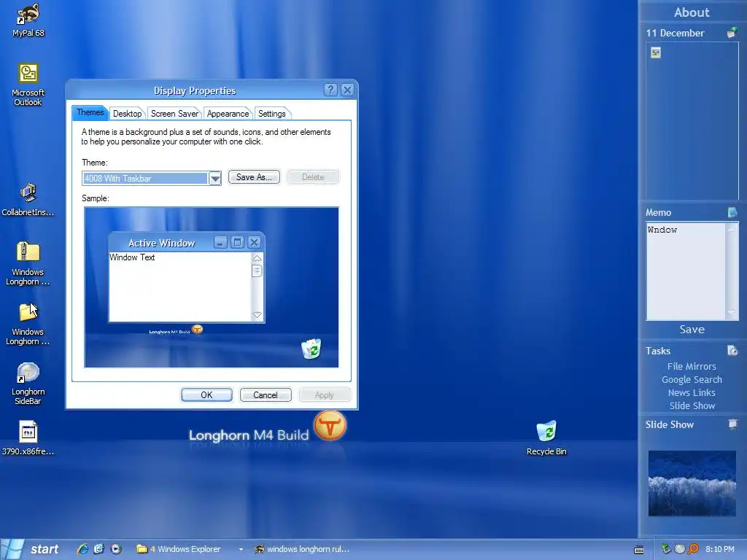The image size is (747, 560).
Task: Click the 8:10 PM taskbar clock
Action: [719, 549]
